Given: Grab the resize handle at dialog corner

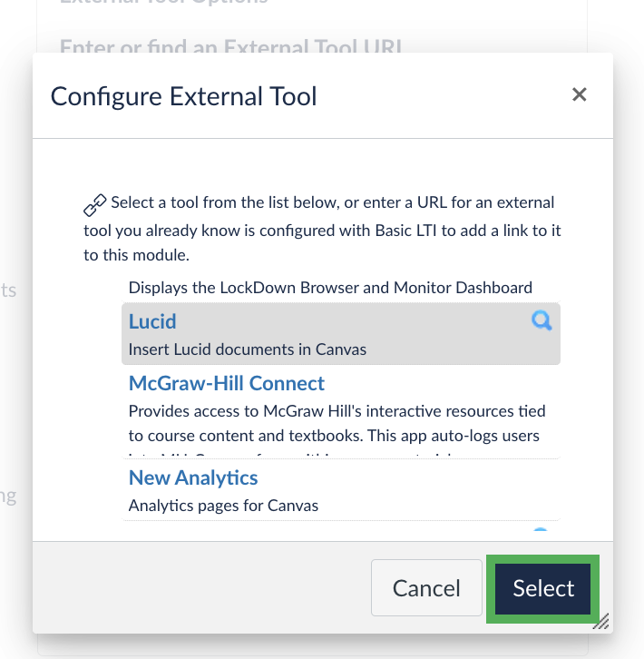Looking at the screenshot, I should (600, 622).
